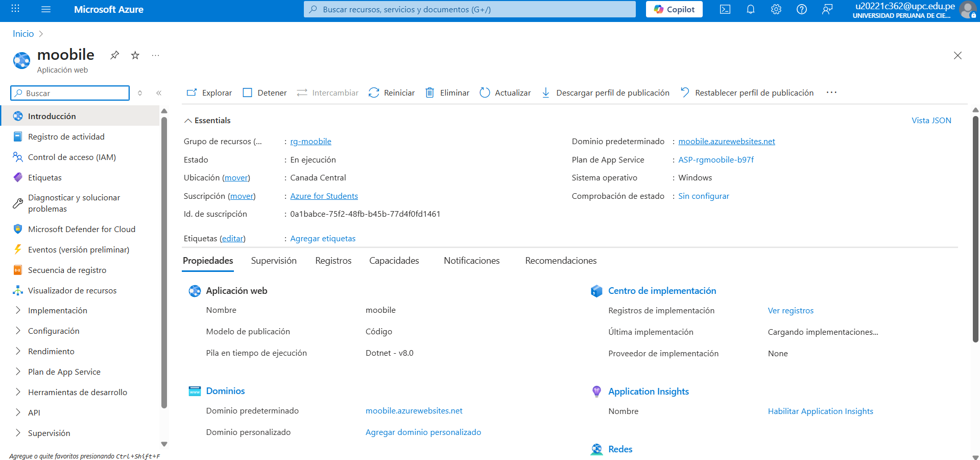The image size is (980, 460).
Task: Collapse the left navigation menu
Action: [x=159, y=93]
